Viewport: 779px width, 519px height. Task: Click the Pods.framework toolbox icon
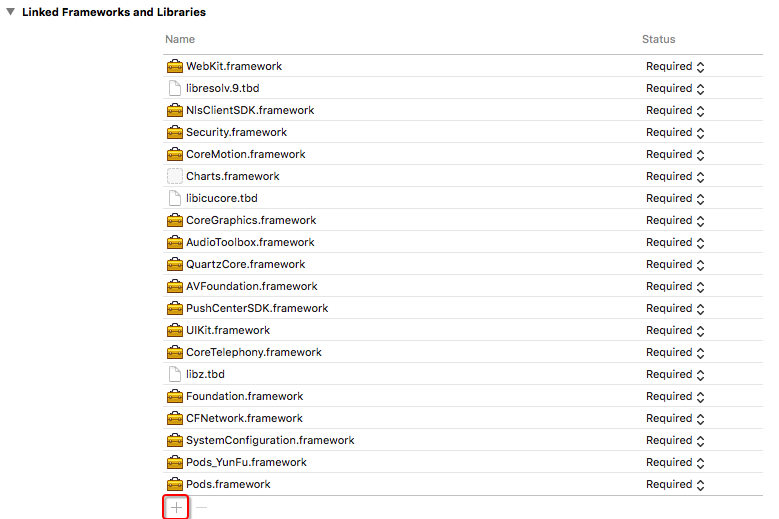pos(175,484)
